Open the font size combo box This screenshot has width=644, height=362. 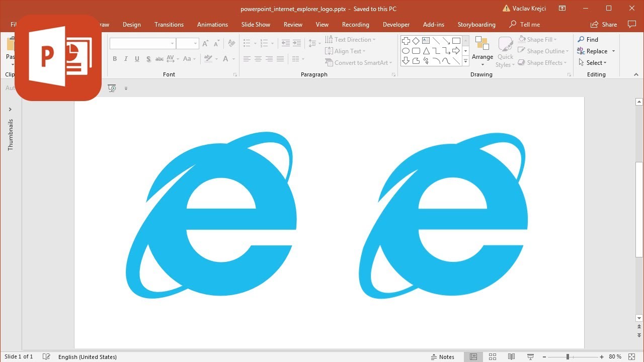click(187, 44)
